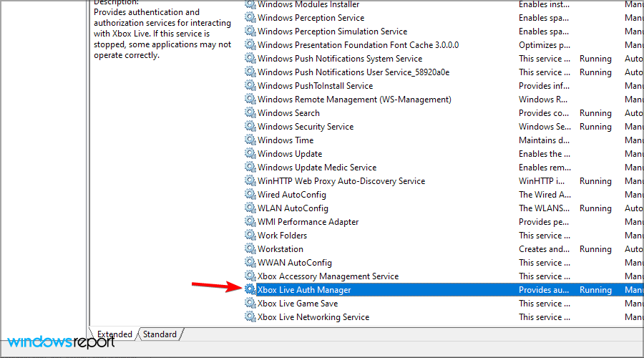Select Xbox Live Networking Service name
The height and width of the screenshot is (358, 644).
click(313, 317)
